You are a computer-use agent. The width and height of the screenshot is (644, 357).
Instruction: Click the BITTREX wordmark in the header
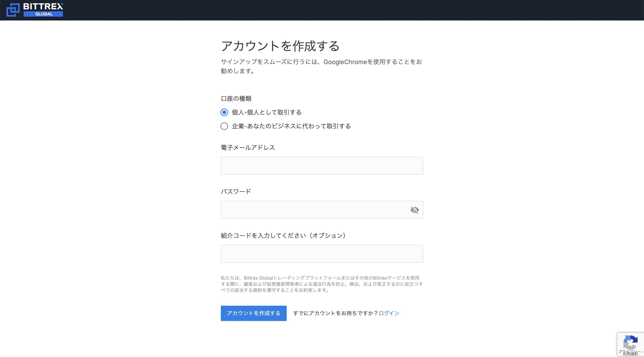43,6
